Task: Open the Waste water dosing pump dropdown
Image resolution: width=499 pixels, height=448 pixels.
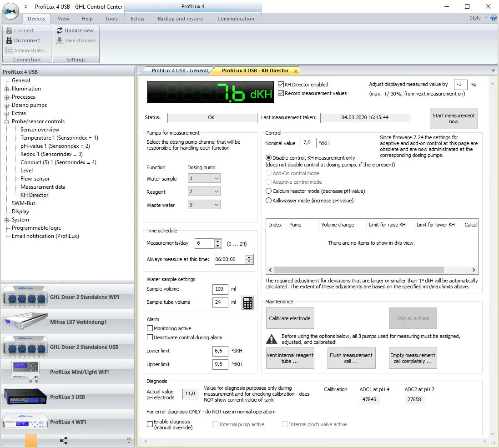Action: click(204, 205)
